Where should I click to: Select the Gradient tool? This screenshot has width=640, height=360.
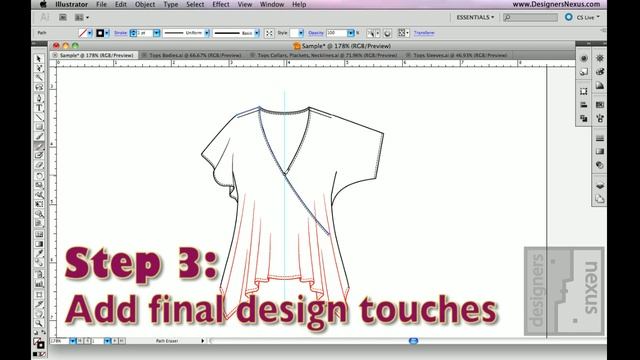pos(39,244)
